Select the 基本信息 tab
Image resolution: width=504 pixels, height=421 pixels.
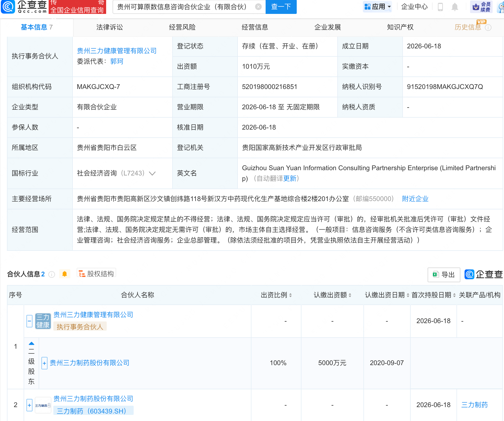pyautogui.click(x=37, y=27)
